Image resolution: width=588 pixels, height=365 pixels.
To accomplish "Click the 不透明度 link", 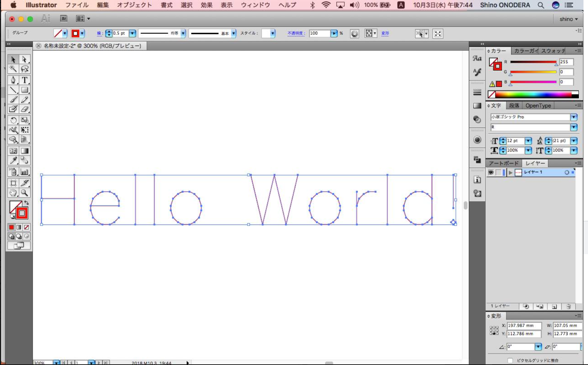I will coord(296,33).
